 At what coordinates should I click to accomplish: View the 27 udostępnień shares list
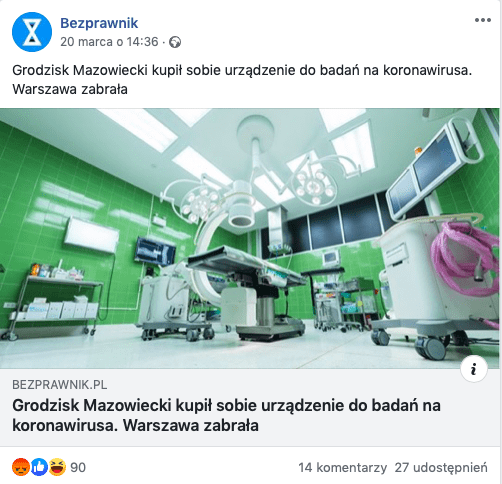(441, 467)
